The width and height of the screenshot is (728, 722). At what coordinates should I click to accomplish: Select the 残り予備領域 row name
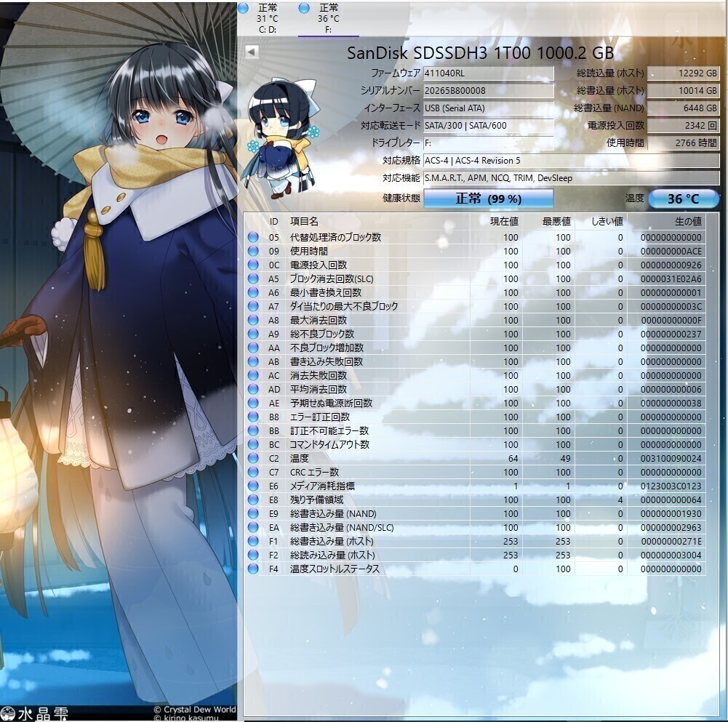click(317, 500)
